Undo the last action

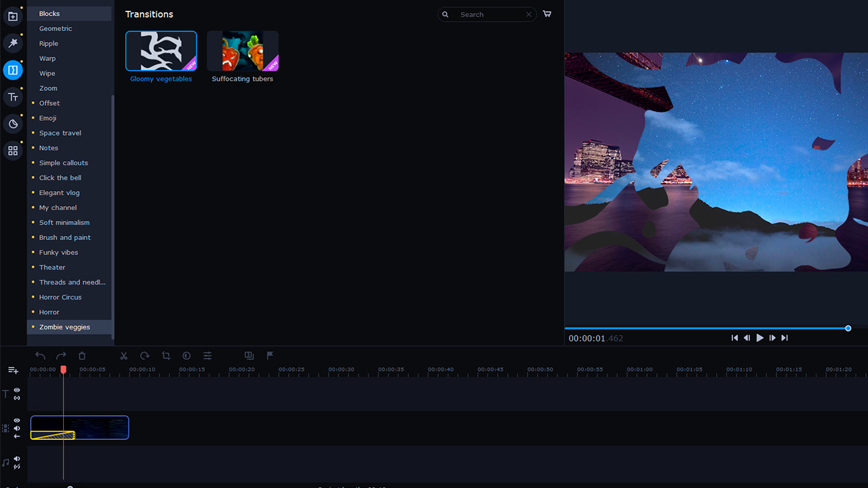pyautogui.click(x=40, y=355)
